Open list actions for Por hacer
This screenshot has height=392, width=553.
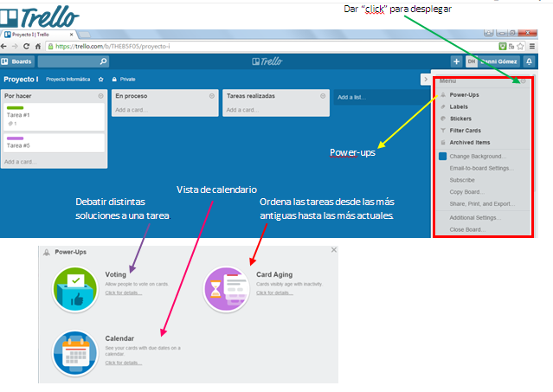click(101, 96)
